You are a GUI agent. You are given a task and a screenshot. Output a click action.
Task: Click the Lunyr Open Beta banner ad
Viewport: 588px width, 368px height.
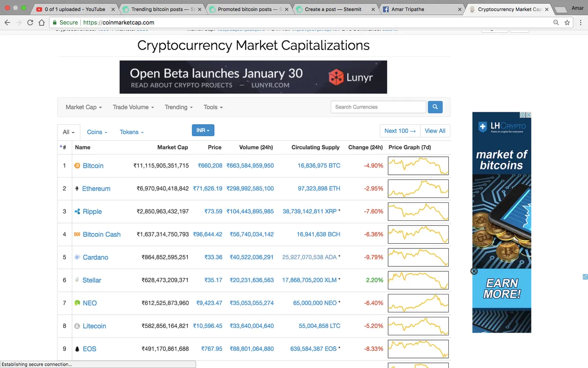253,77
